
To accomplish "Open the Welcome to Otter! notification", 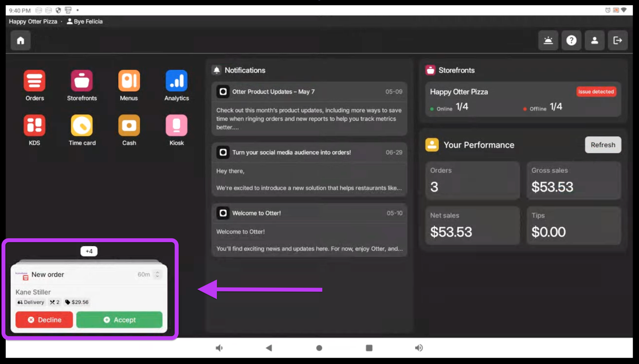I will pyautogui.click(x=310, y=230).
